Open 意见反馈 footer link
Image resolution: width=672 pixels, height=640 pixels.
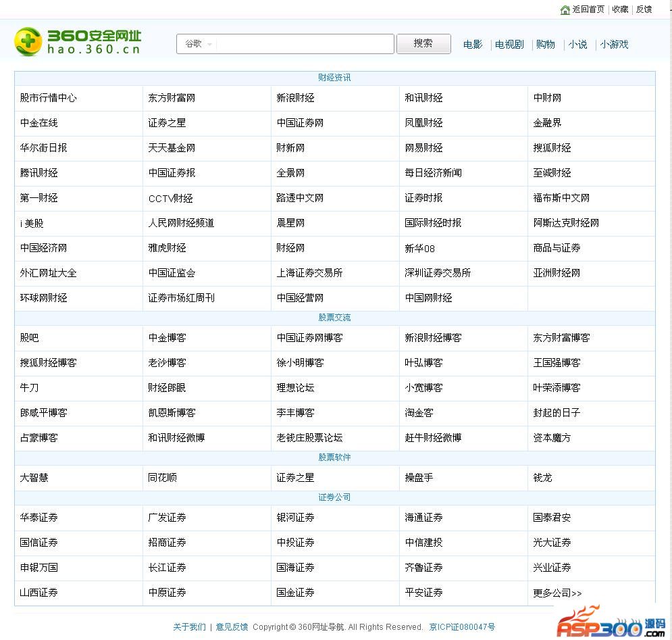pyautogui.click(x=232, y=627)
